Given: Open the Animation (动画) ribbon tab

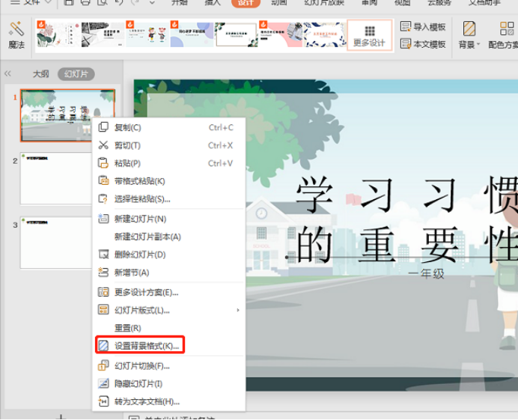Looking at the screenshot, I should click(x=278, y=3).
